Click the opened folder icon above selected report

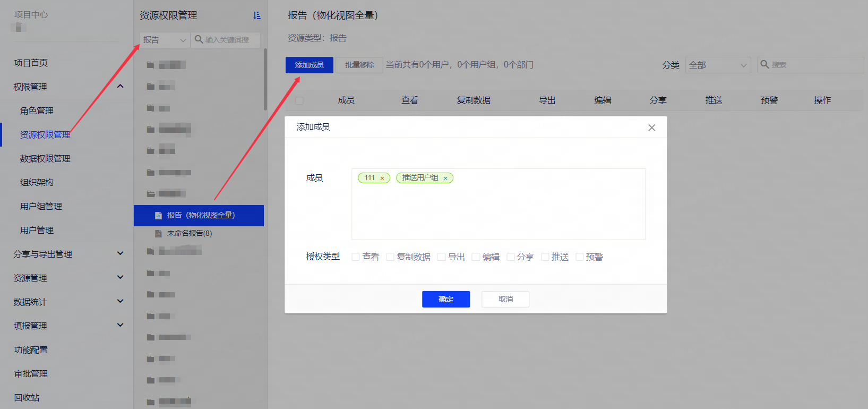(151, 194)
